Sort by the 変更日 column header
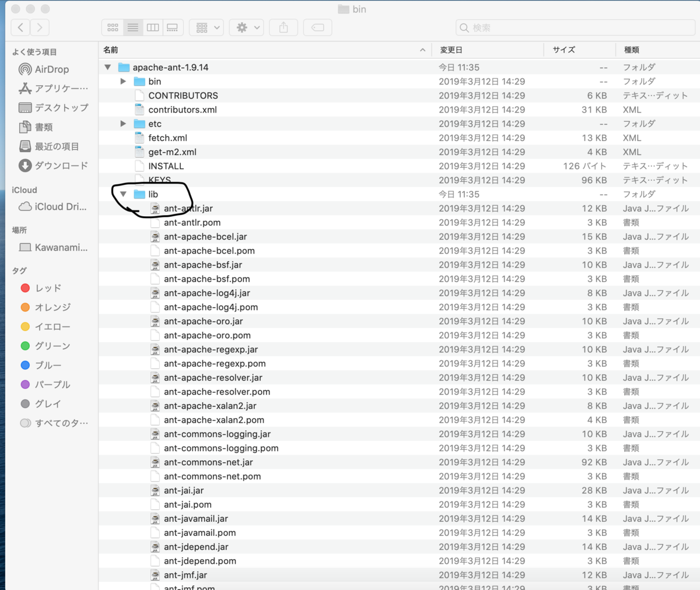Screen dimensions: 700x590 point(488,50)
